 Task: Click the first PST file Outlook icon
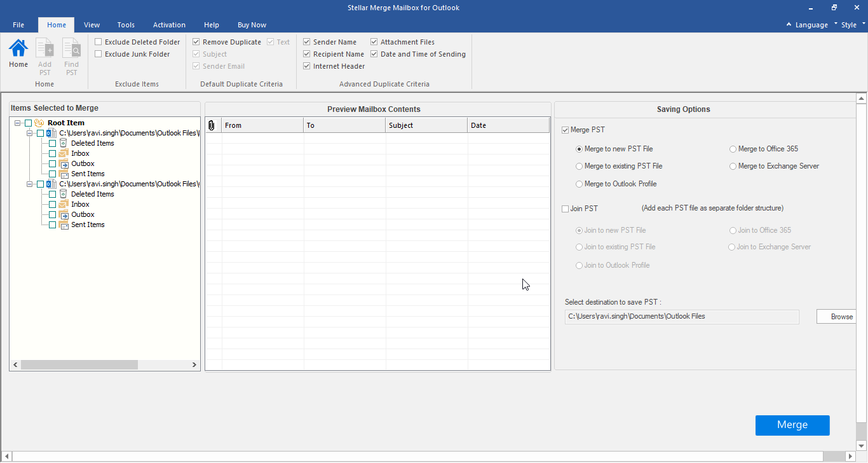coord(51,133)
